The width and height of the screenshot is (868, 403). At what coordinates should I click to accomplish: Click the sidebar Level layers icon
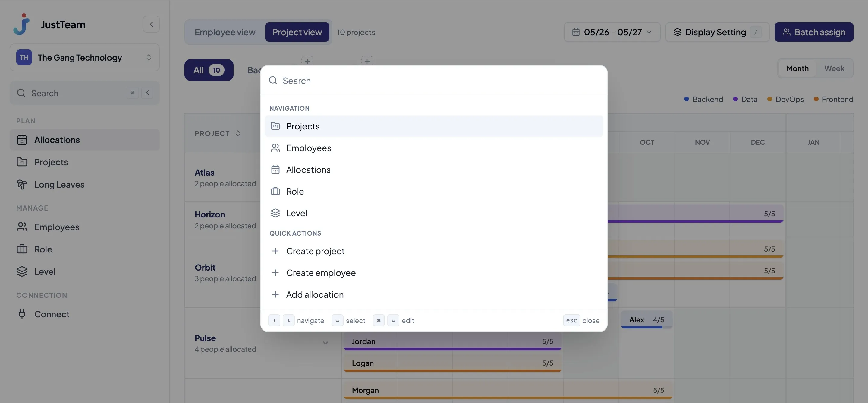coord(22,271)
